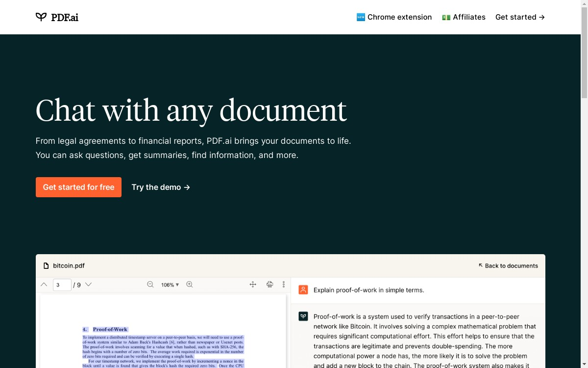This screenshot has height=368, width=588.
Task: Click the zoom out magnifier icon
Action: coord(150,285)
